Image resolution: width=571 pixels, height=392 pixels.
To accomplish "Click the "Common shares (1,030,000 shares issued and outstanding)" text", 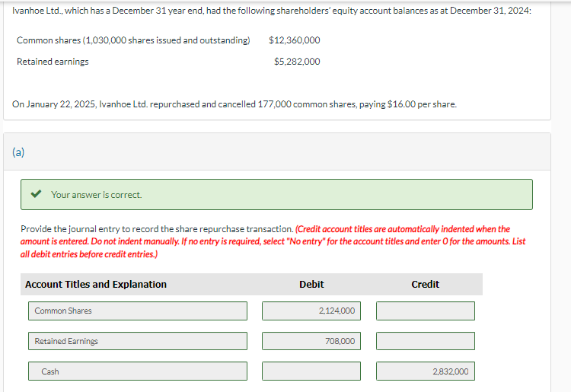I will point(133,40).
